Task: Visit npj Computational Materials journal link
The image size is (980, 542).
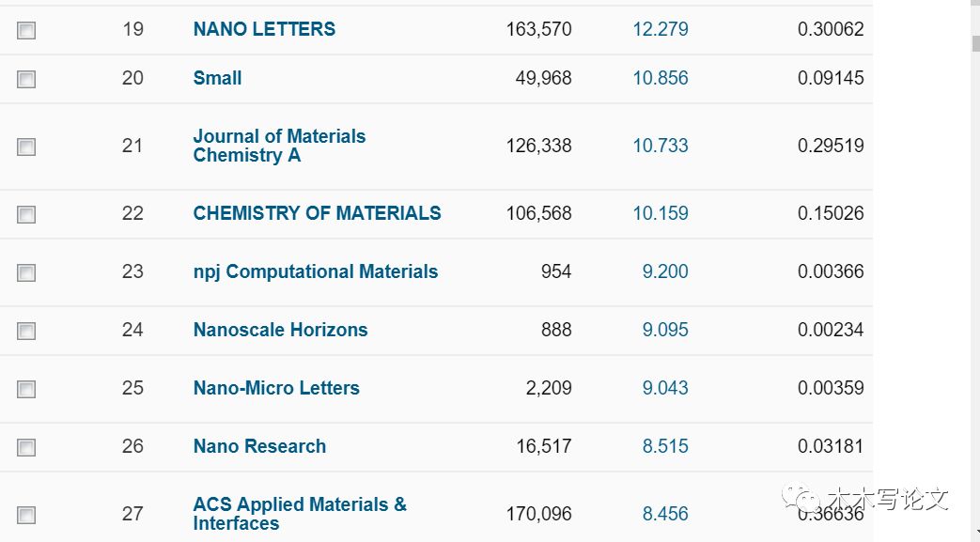Action: click(315, 271)
